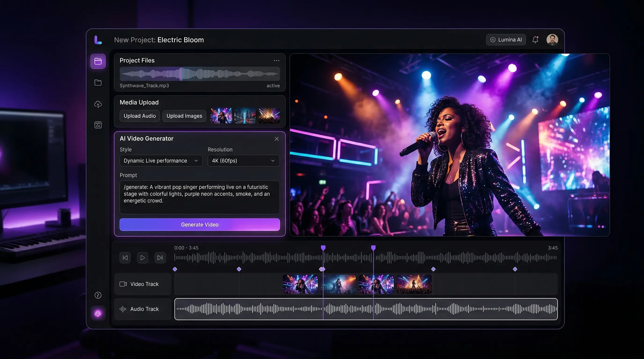Select the concert crowd thumbnail in Media Upload

[269, 116]
